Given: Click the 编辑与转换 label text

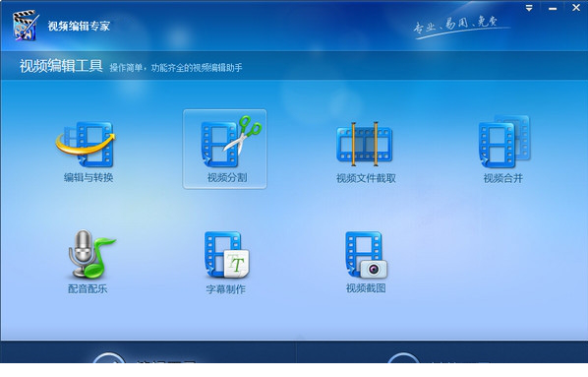Looking at the screenshot, I should 88,177.
